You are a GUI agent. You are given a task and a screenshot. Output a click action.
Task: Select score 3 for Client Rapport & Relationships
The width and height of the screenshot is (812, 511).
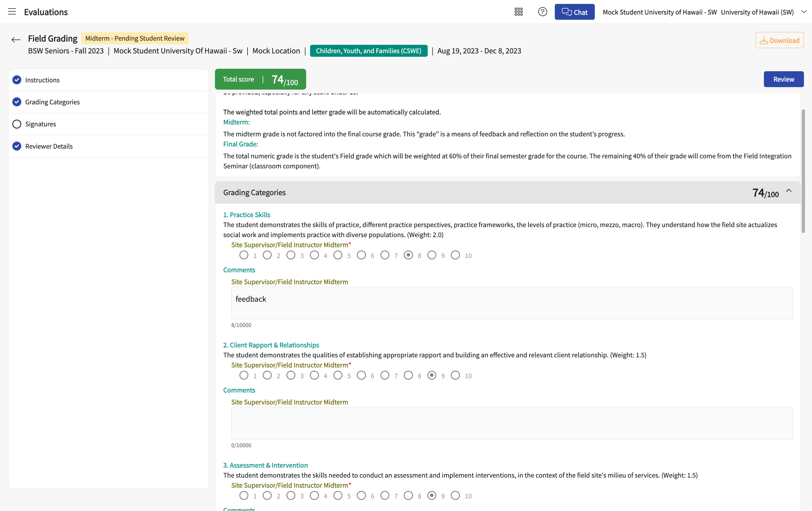pyautogui.click(x=291, y=375)
